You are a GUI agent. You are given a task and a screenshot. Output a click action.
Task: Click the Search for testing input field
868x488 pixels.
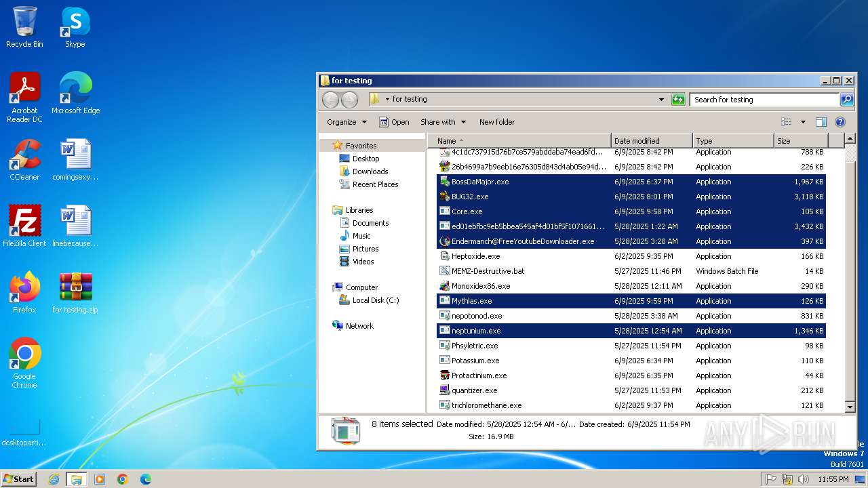point(764,100)
